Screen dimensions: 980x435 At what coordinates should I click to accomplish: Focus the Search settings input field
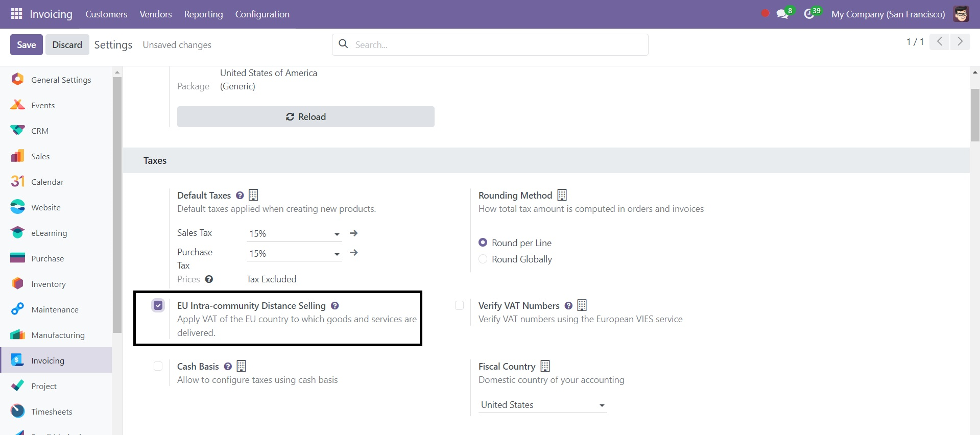(x=490, y=44)
